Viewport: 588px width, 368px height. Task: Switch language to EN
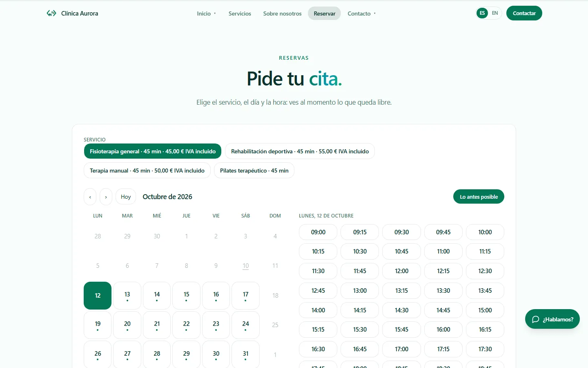click(x=495, y=13)
